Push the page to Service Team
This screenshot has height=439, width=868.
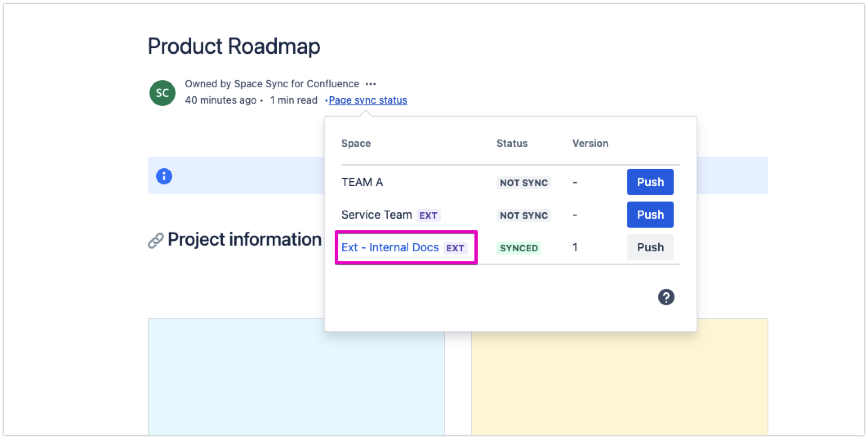(x=650, y=215)
